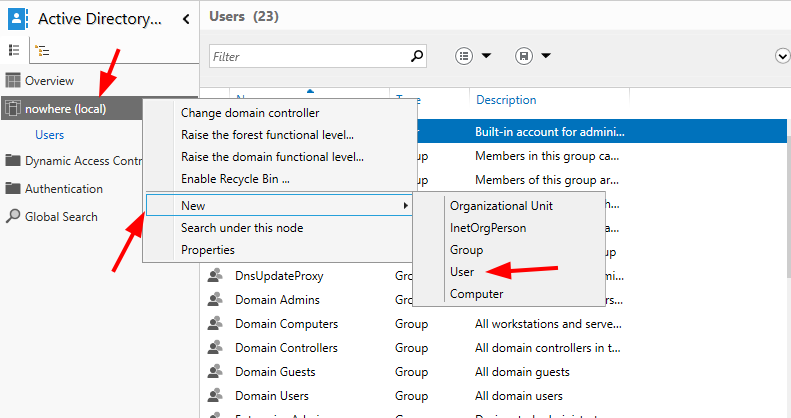Switch to tree view navigation tab
791x418 pixels.
pos(42,50)
